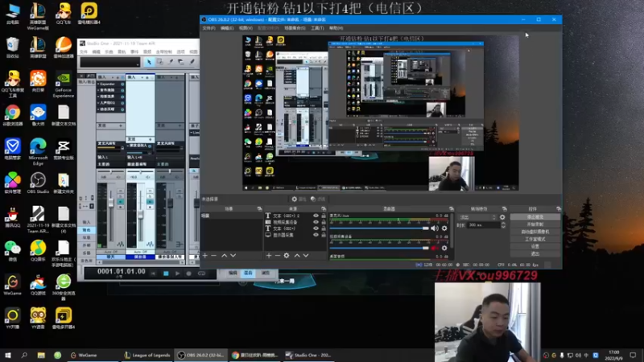Expand the highlighted channel's inserts dropdown arrow
Screen dimensions: 644x362
point(142,77)
